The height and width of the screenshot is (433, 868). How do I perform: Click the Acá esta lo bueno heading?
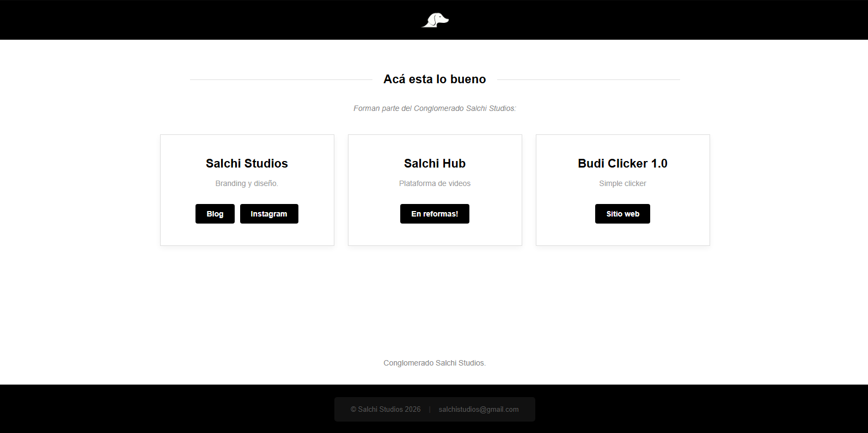pyautogui.click(x=435, y=79)
